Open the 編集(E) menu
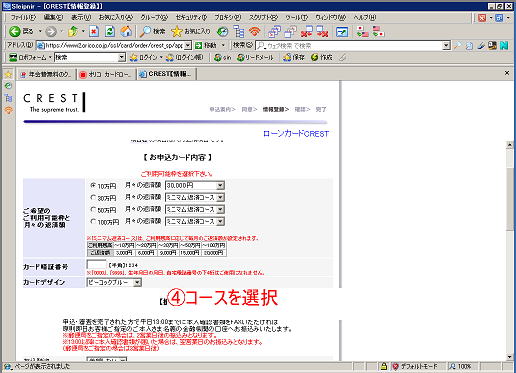This screenshot has height=373, width=516. click(x=53, y=17)
